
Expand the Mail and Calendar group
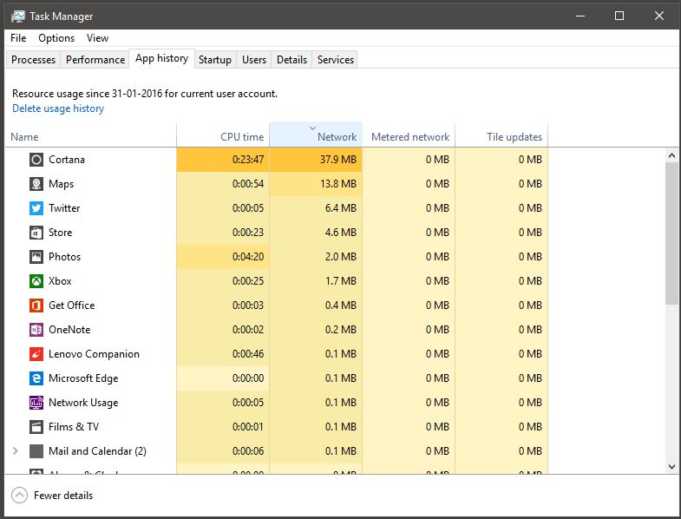tap(16, 451)
